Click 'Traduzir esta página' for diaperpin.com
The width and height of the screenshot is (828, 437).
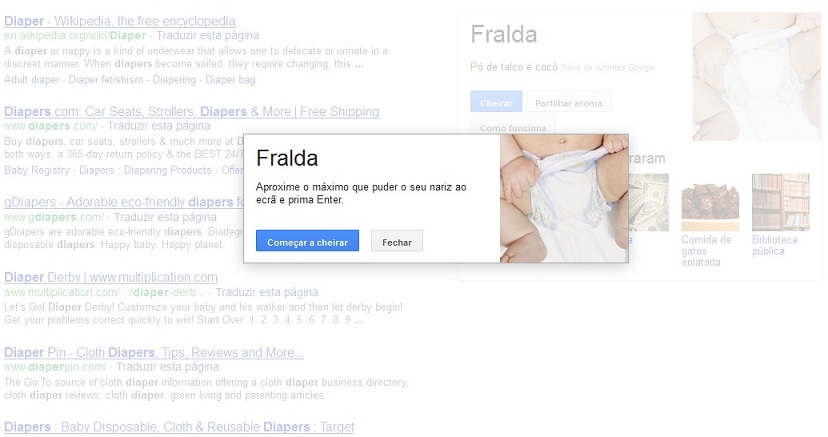(167, 367)
